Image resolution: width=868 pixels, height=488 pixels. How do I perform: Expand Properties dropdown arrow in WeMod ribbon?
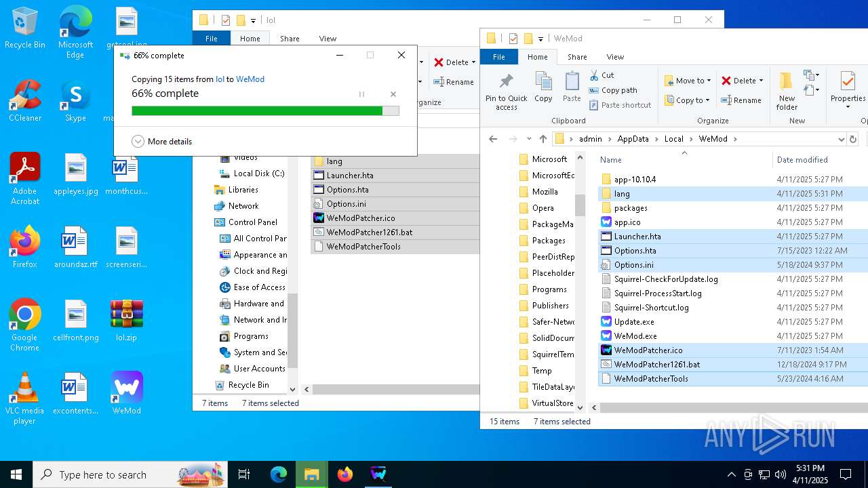848,106
